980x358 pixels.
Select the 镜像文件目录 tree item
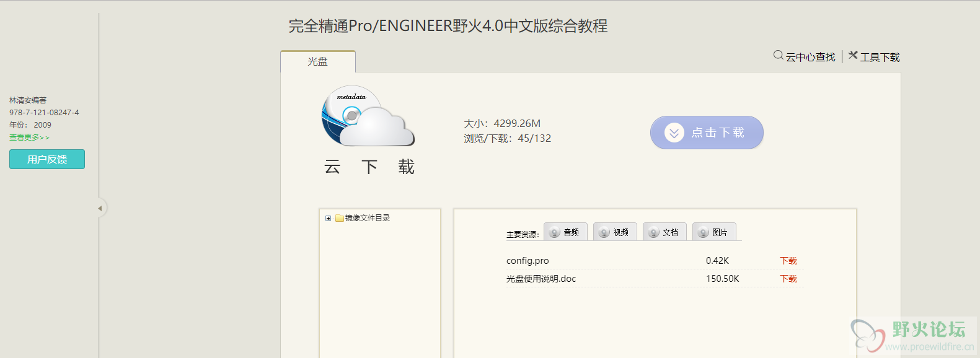[368, 218]
